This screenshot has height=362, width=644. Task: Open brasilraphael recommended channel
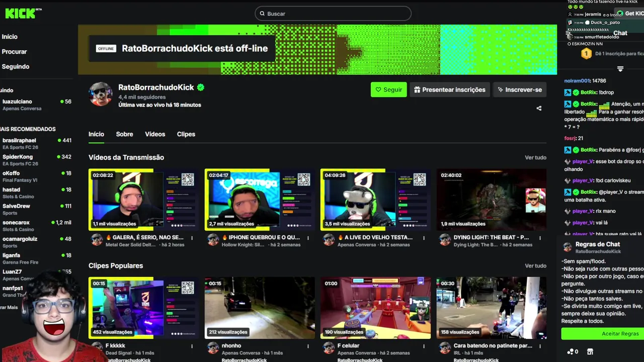(x=36, y=143)
